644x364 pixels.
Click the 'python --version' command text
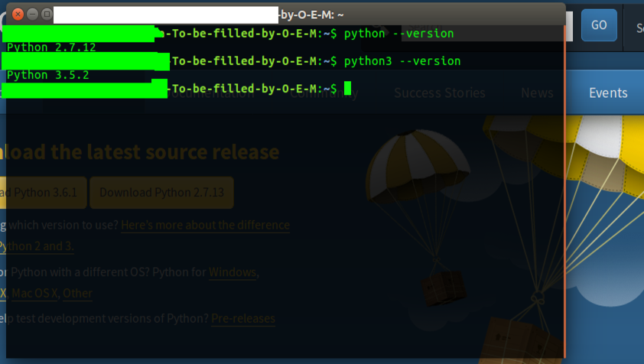click(x=398, y=34)
